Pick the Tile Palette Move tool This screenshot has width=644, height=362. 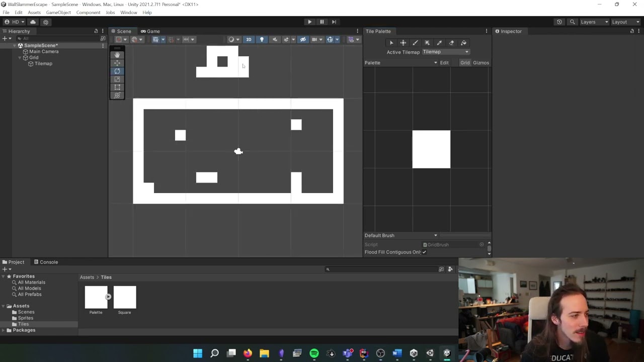pyautogui.click(x=403, y=43)
